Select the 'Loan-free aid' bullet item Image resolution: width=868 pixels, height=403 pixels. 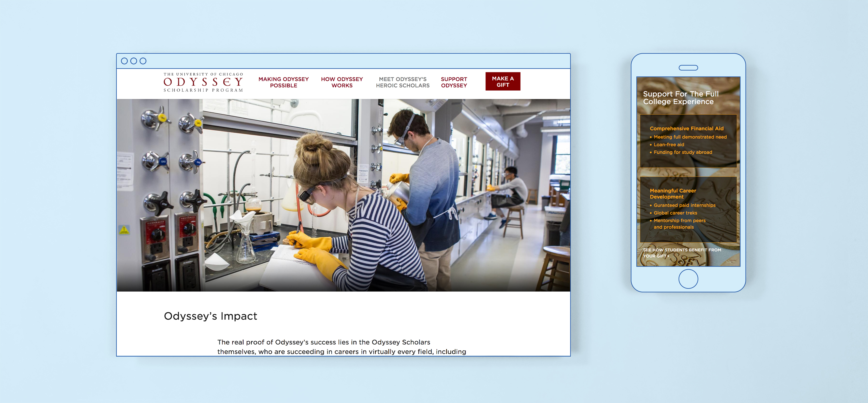pyautogui.click(x=669, y=145)
